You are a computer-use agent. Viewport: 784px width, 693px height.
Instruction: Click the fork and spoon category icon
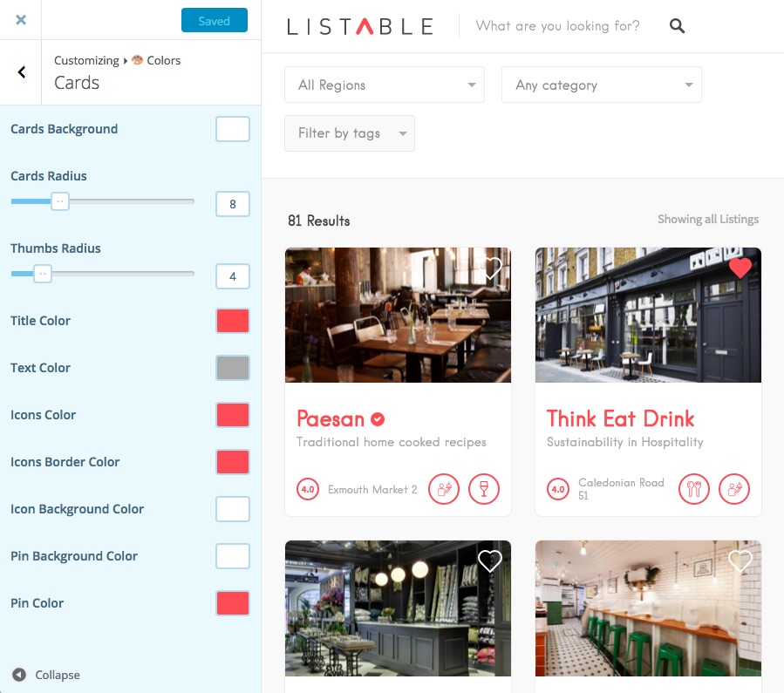(x=694, y=489)
